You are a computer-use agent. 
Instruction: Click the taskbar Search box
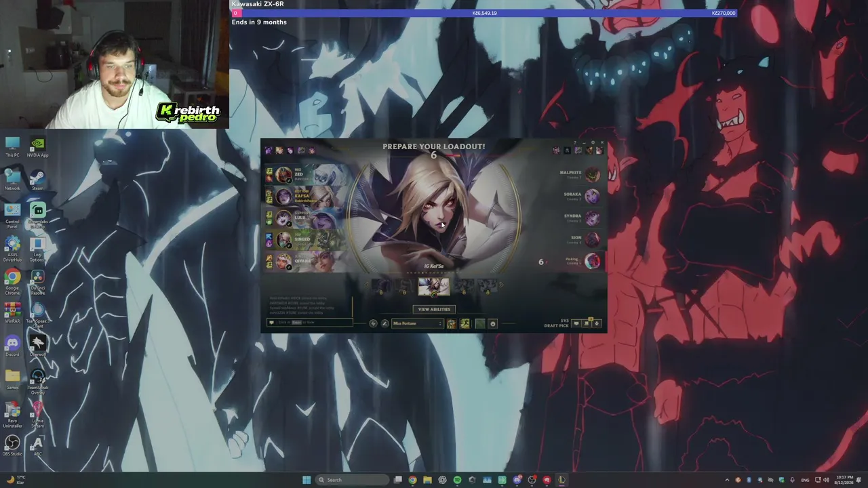(x=353, y=480)
